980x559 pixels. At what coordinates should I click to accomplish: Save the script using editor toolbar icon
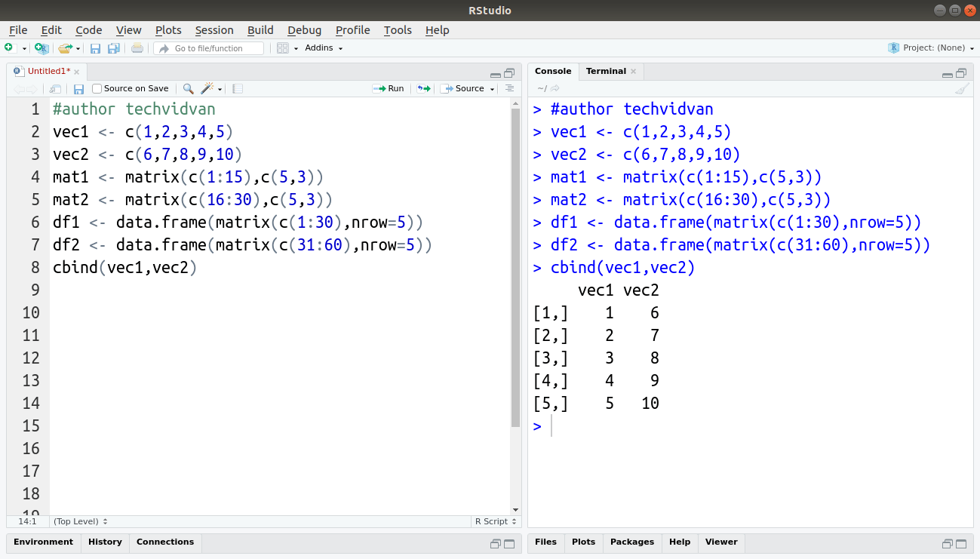point(78,89)
